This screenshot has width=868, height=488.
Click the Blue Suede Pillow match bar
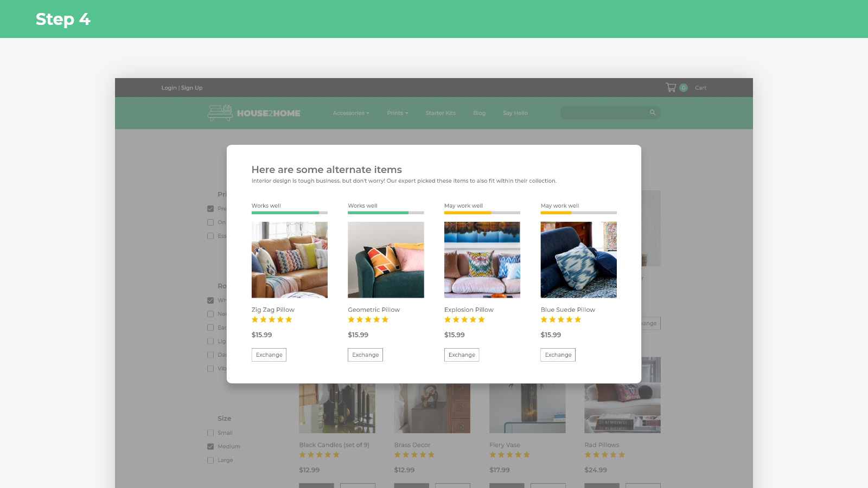click(579, 213)
